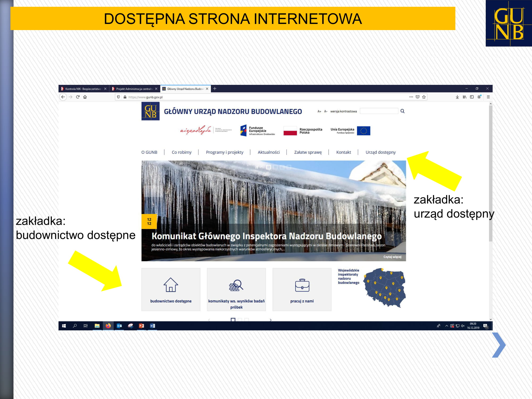Open the Firefox library icon
The height and width of the screenshot is (399, 532).
pyautogui.click(x=464, y=97)
